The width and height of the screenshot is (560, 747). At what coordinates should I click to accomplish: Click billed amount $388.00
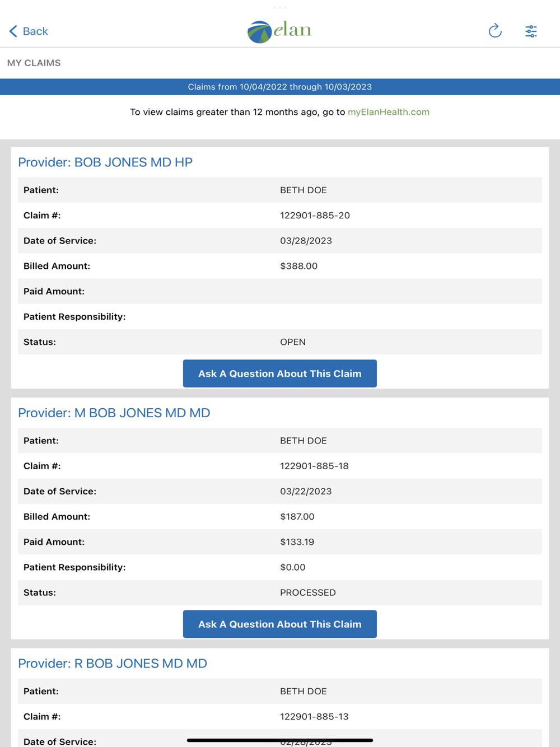point(298,266)
